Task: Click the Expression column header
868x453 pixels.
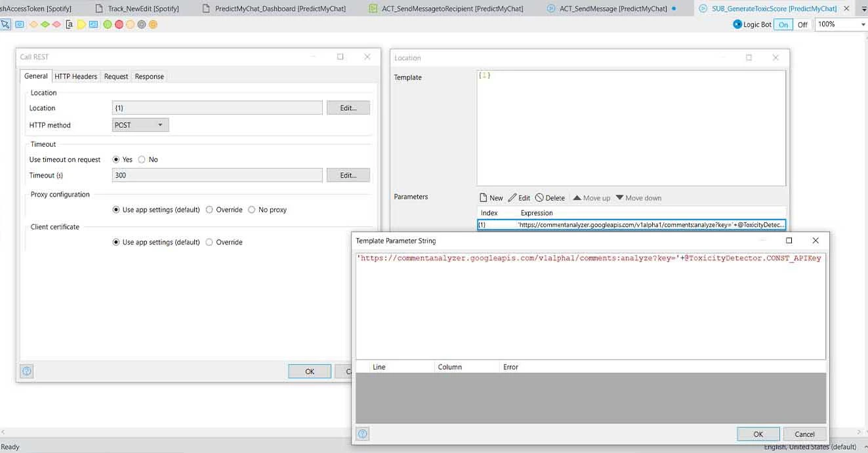Action: coord(537,213)
